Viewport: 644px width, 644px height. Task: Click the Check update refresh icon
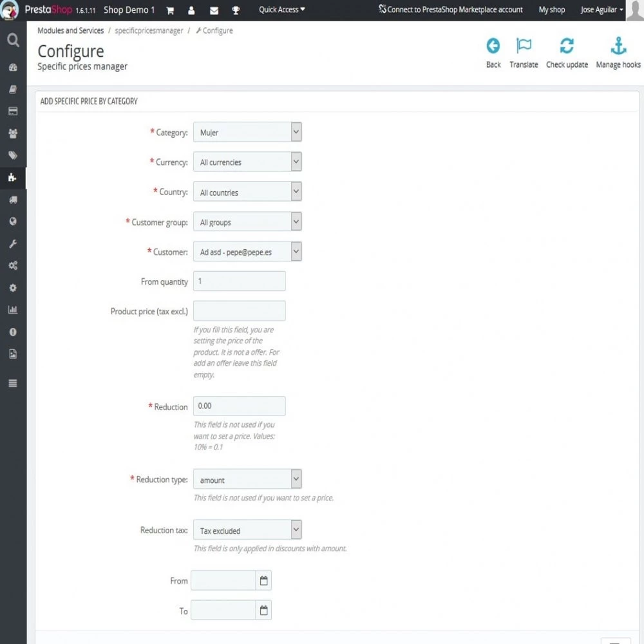point(566,46)
